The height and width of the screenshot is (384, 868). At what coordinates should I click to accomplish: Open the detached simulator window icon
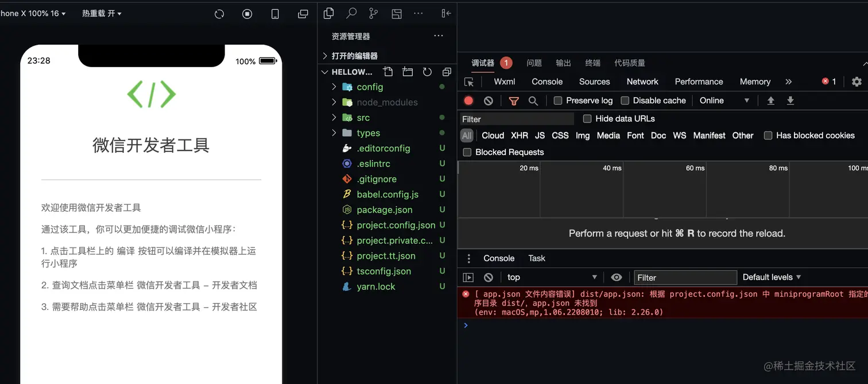pyautogui.click(x=303, y=14)
